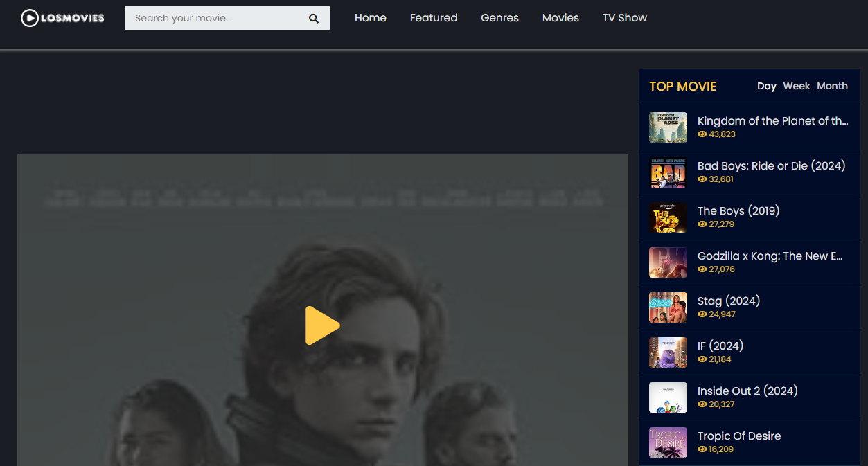The width and height of the screenshot is (868, 466).
Task: Open the Kingdom of the Planet of the Apes title link
Action: tap(773, 121)
